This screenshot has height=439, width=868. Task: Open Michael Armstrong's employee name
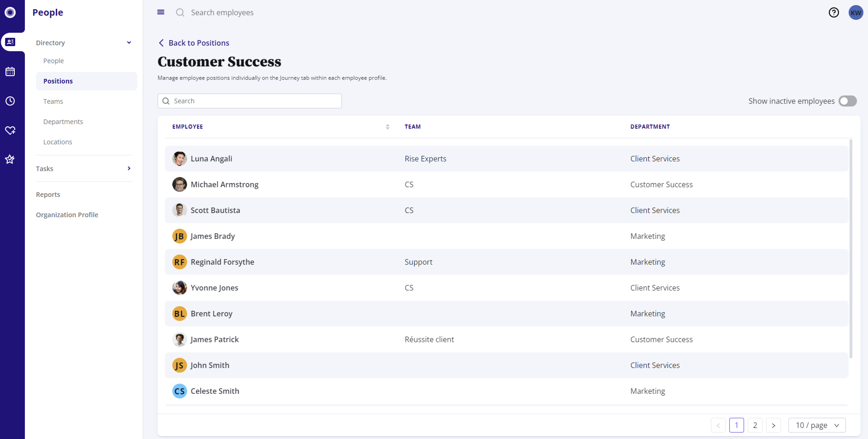pos(224,184)
